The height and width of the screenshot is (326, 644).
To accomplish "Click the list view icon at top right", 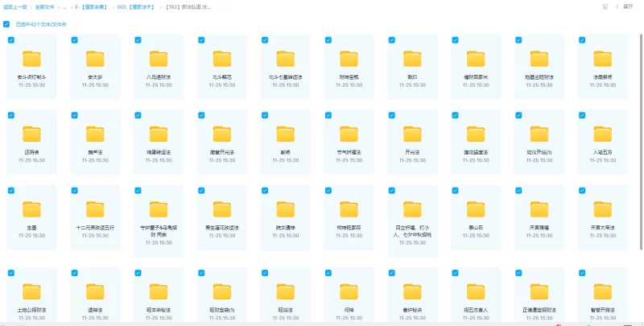I will 605,6.
